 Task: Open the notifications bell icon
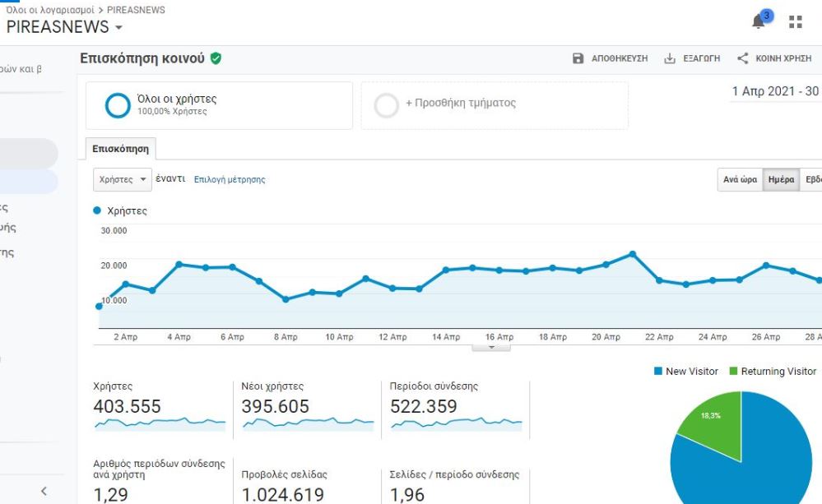[x=759, y=22]
